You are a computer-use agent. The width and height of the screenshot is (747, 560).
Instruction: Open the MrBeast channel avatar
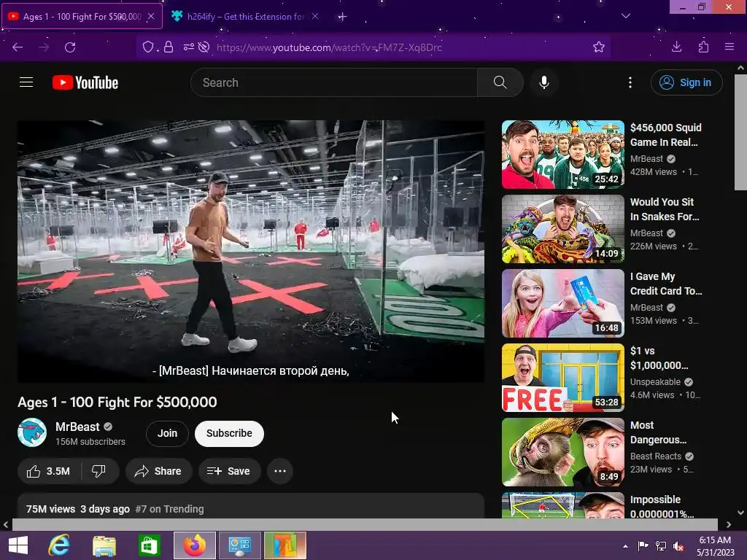32,432
